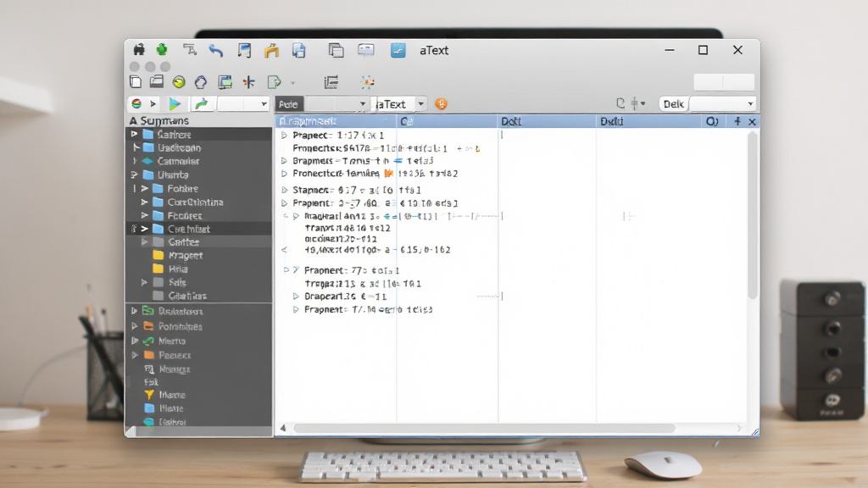
Task: Open the dropdown right of the 'Pate' button
Action: coord(363,104)
